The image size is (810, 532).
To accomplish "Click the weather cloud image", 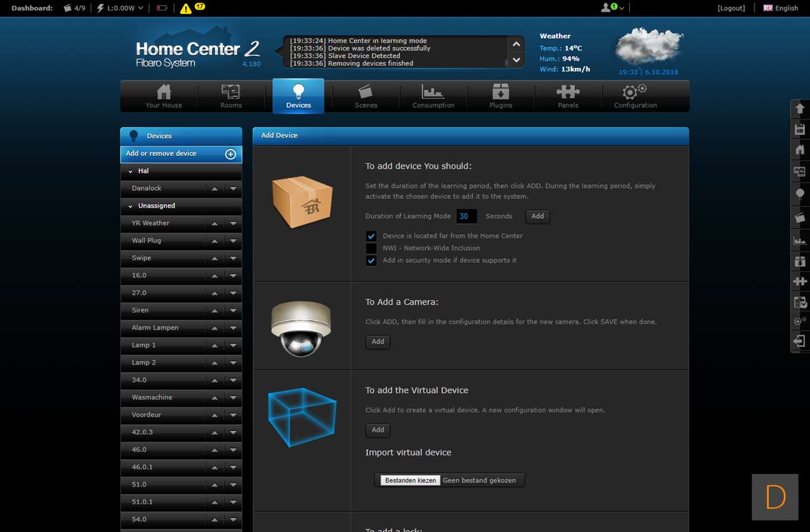I will [x=649, y=47].
